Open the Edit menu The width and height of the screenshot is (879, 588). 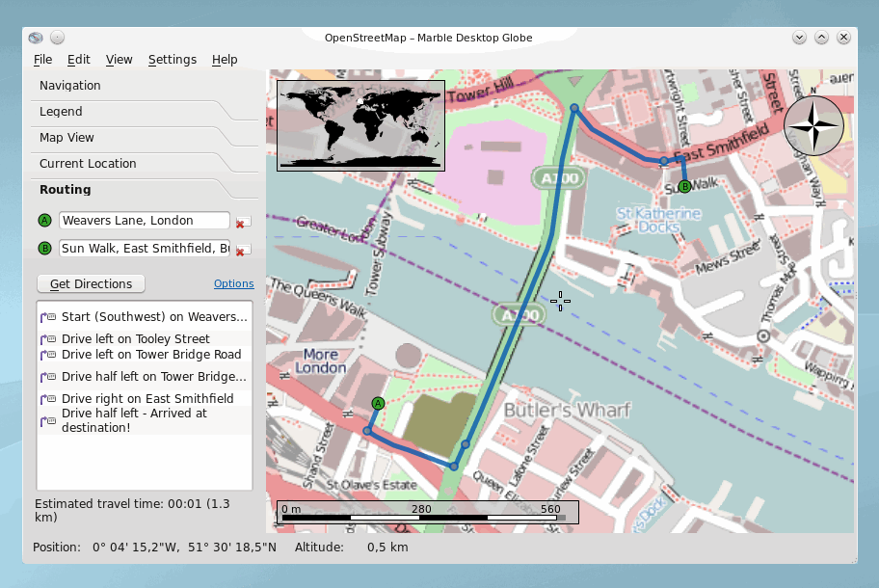[x=78, y=60]
